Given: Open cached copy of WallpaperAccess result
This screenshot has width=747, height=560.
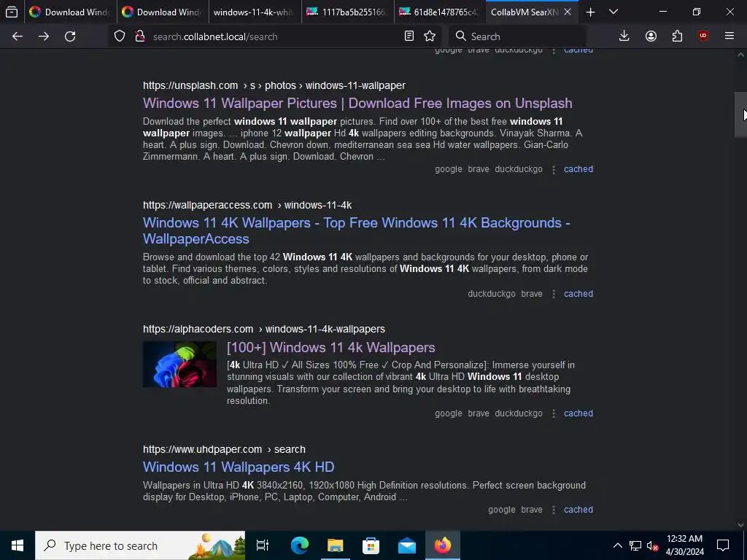Looking at the screenshot, I should 578,294.
